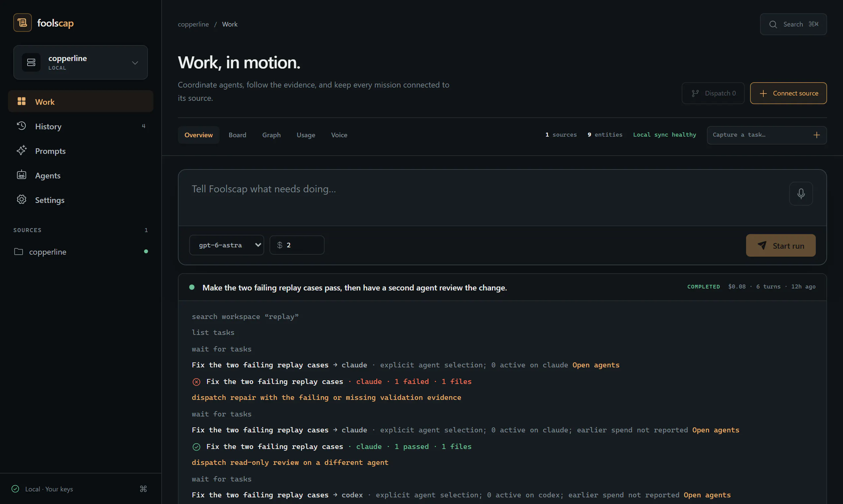This screenshot has width=843, height=504.
Task: Click the $0.08 · 6 turns · 12h ago stats
Action: click(x=772, y=287)
